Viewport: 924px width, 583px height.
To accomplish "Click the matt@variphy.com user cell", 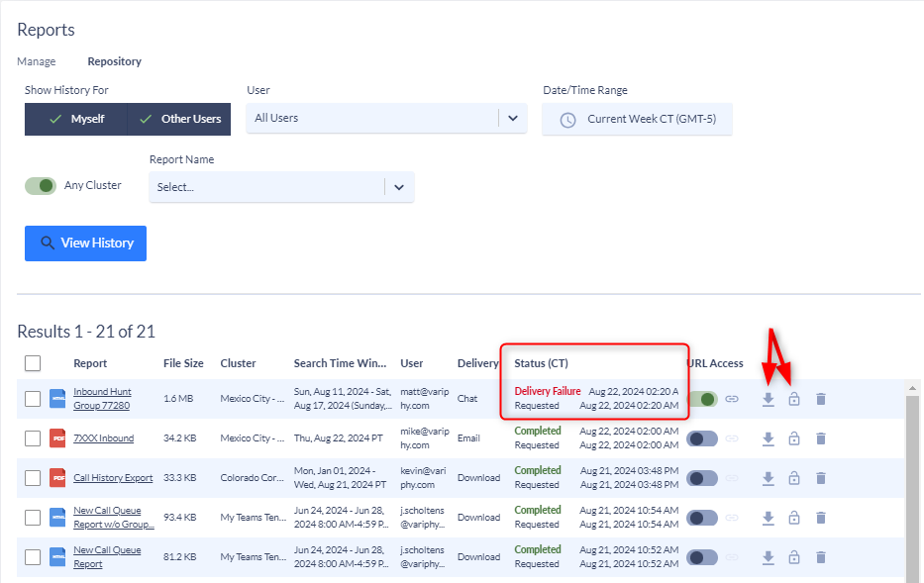I will pyautogui.click(x=424, y=399).
